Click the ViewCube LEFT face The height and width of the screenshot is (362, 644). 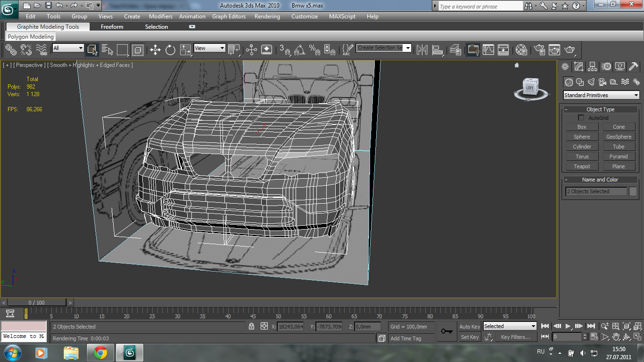(x=530, y=88)
